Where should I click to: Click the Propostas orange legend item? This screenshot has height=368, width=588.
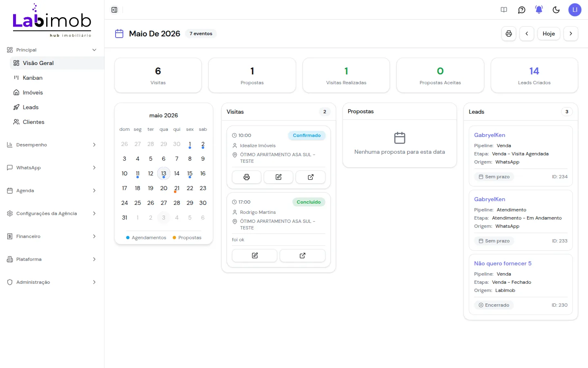187,238
